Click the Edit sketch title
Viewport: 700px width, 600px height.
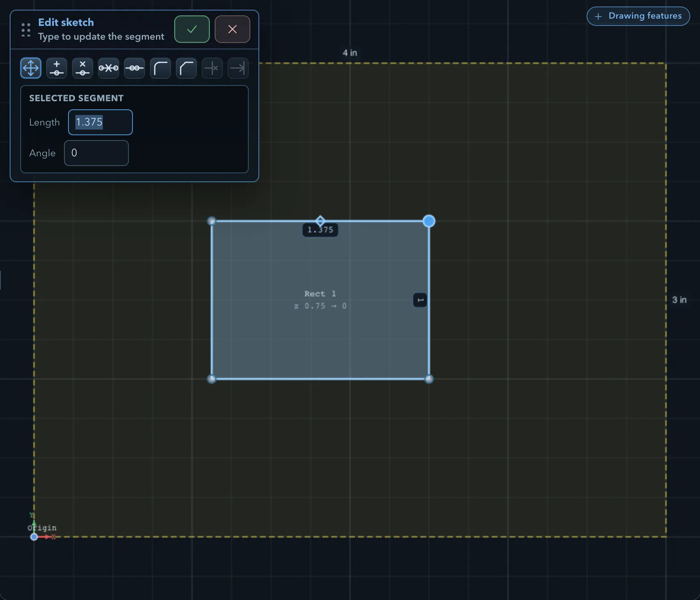(x=66, y=22)
